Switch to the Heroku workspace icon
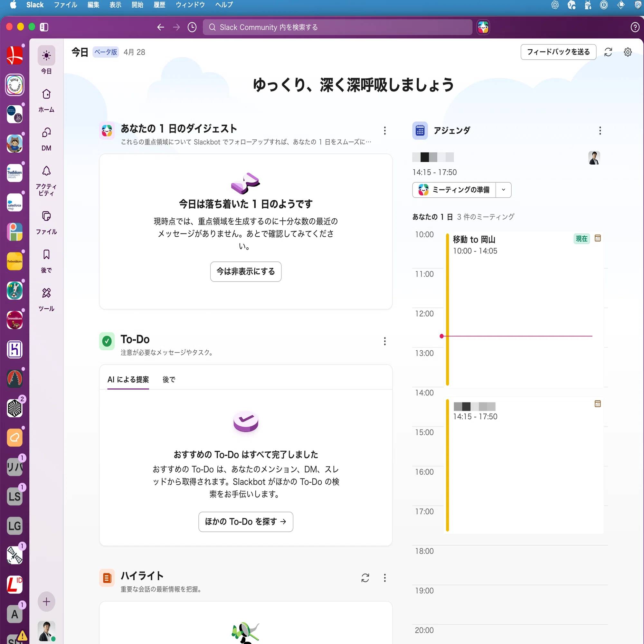Screen dimensions: 644x644 click(15, 349)
